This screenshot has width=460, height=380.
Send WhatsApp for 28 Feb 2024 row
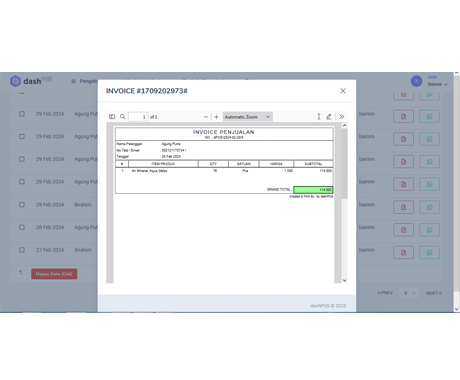(x=429, y=230)
